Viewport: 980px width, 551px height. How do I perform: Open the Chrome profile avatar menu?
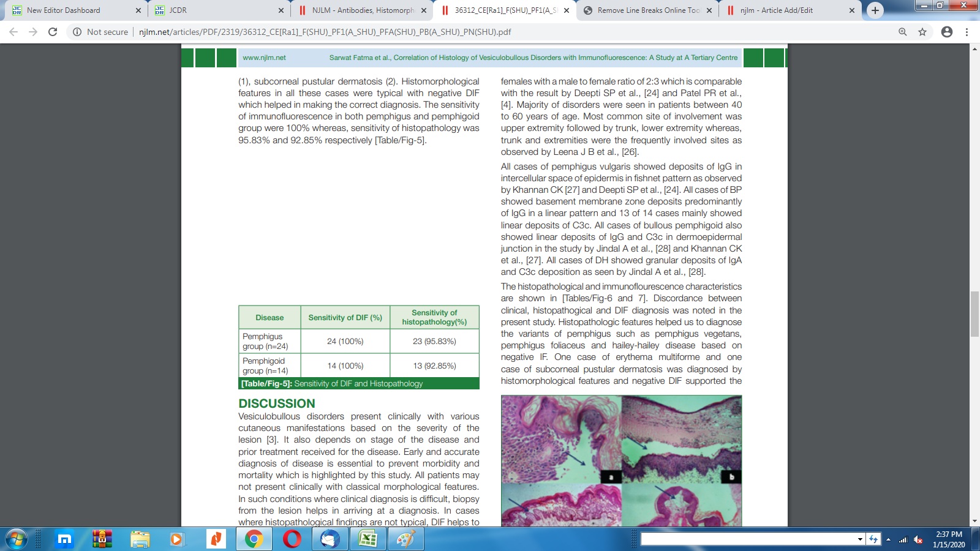click(x=947, y=32)
